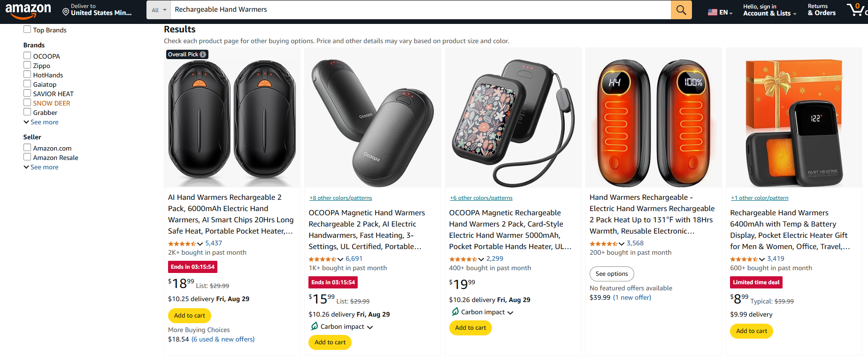Click the Carbon impact leaf icon under the $15.99 product
This screenshot has width=868, height=356.
tap(314, 326)
